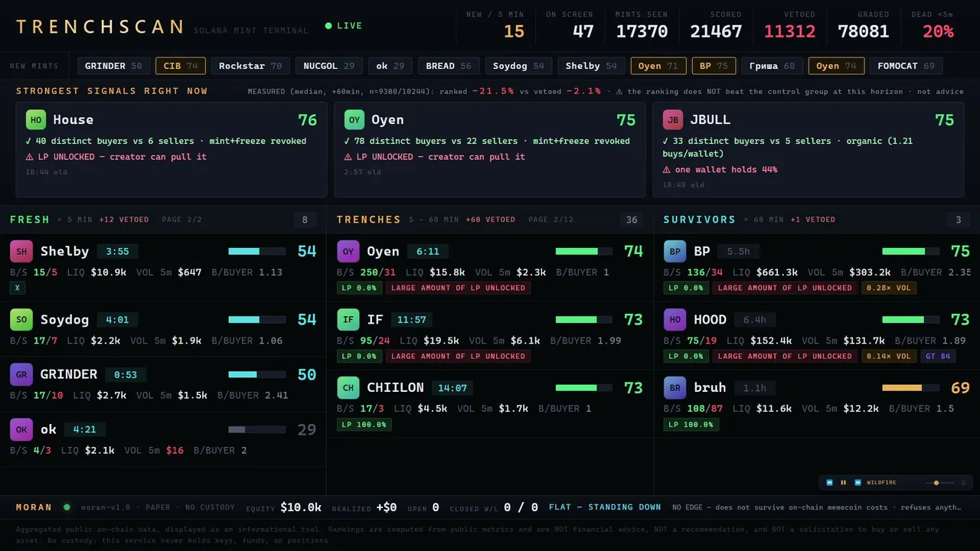Screen dimensions: 980x551
Task: Select the CIB 74 new mint chip
Action: (181, 66)
